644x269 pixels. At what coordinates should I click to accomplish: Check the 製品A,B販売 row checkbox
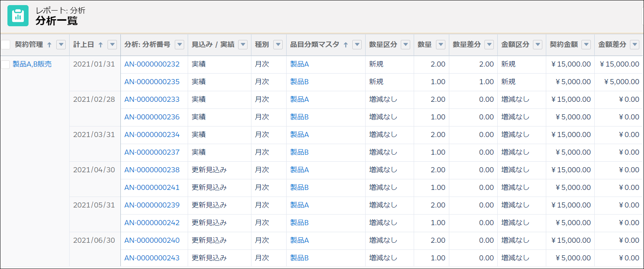click(5, 65)
